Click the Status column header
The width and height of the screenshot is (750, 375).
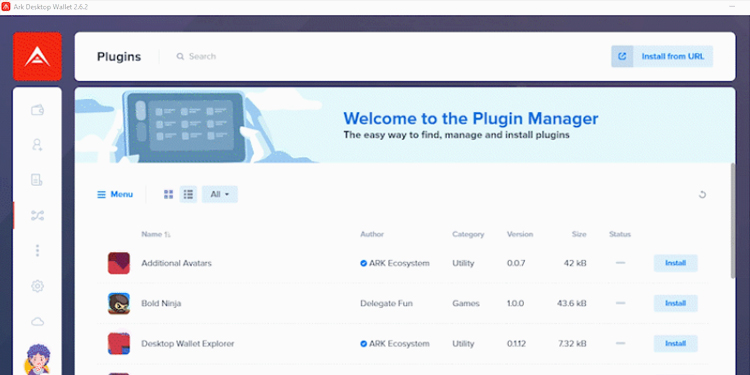click(x=620, y=234)
